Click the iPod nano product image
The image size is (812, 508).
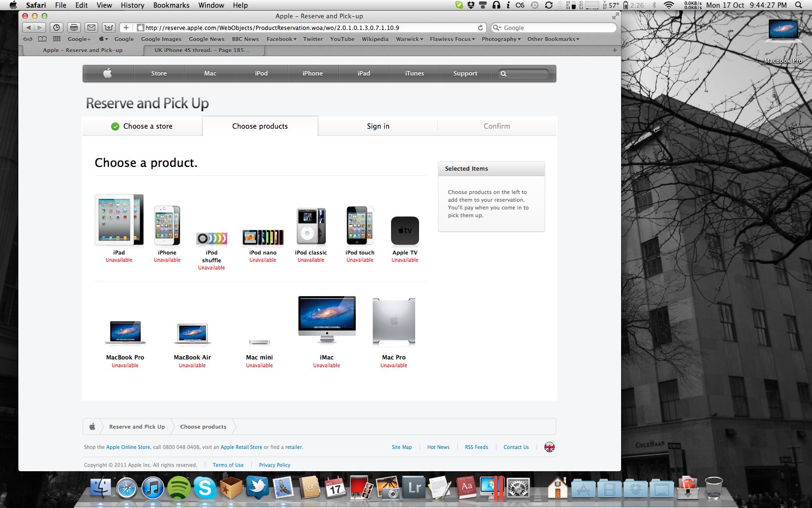pyautogui.click(x=263, y=238)
